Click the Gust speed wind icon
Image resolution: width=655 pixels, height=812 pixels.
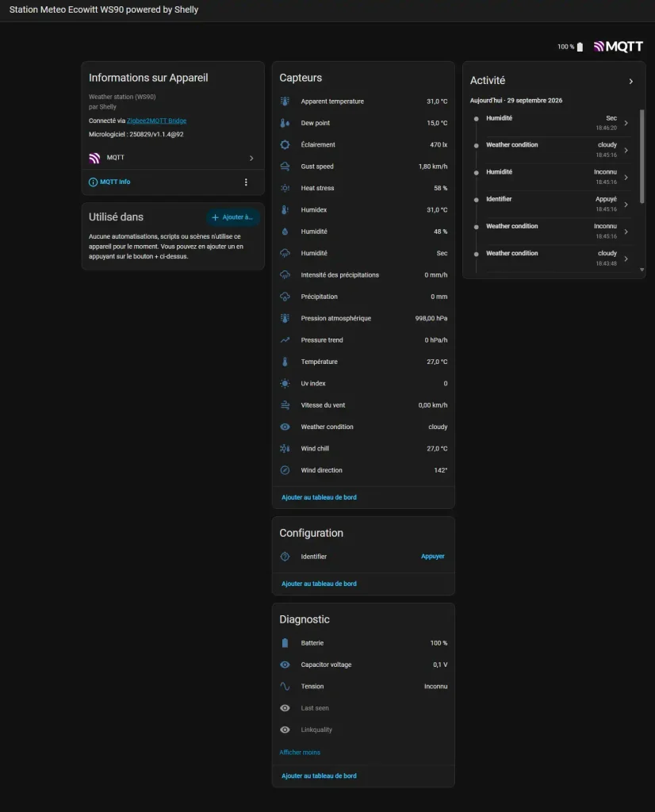coord(285,167)
